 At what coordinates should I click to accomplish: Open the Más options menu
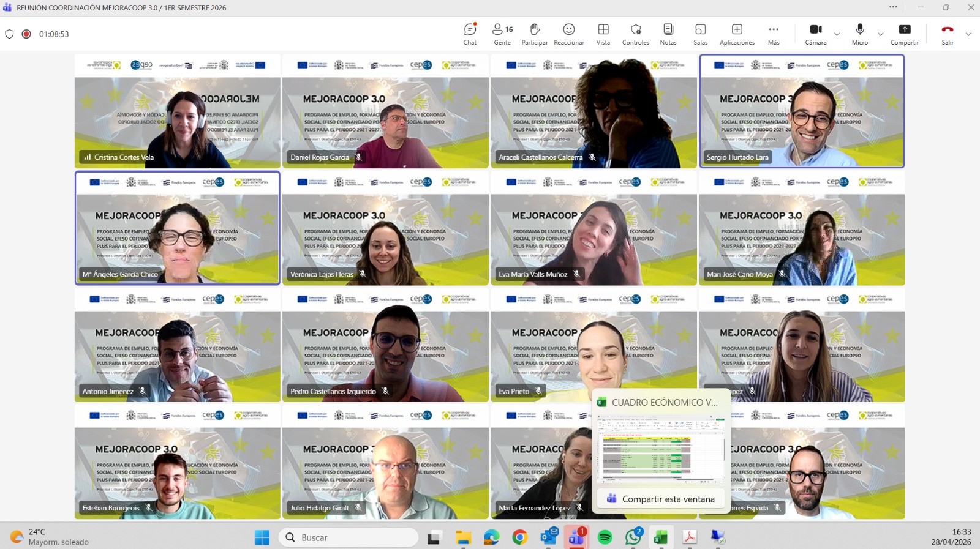(x=774, y=34)
